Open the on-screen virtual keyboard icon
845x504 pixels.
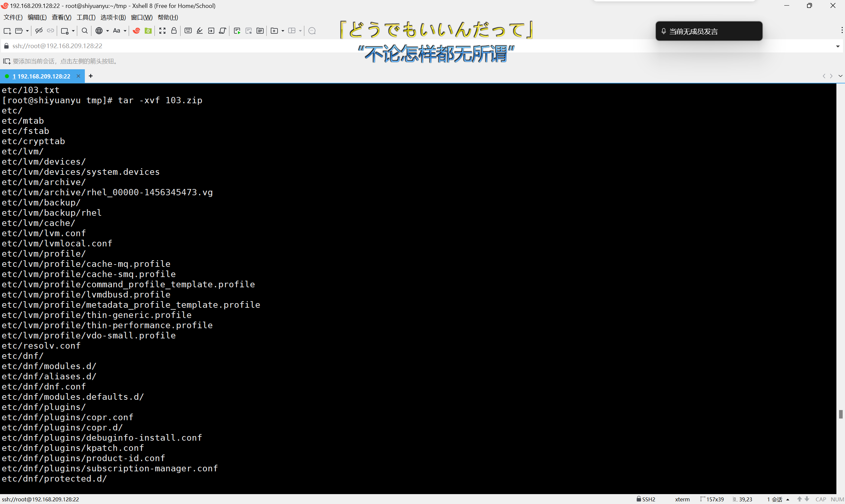[187, 31]
